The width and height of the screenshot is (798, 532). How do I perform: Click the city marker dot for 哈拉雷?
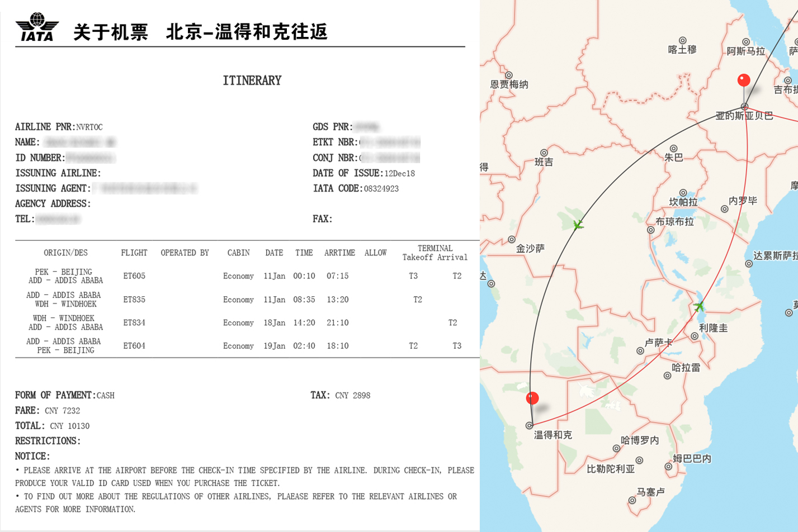pyautogui.click(x=667, y=376)
